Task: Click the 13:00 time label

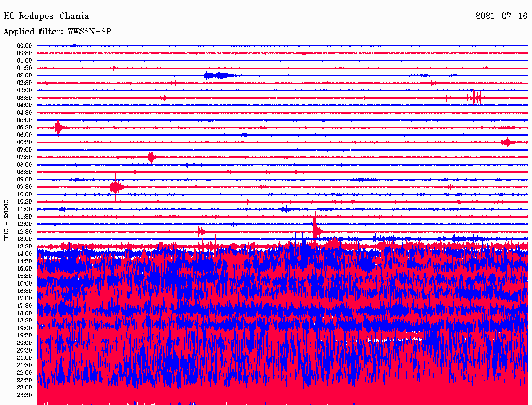Action: [x=24, y=239]
